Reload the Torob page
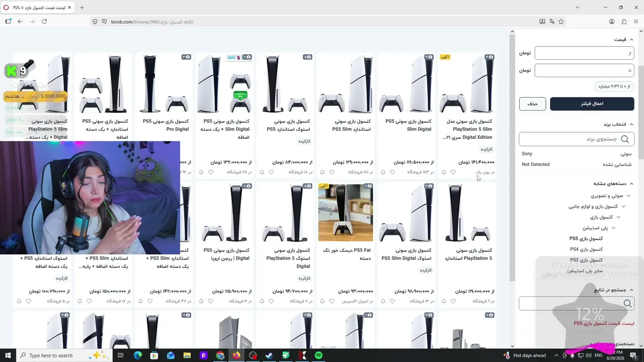This screenshot has height=362, width=644. (44, 22)
